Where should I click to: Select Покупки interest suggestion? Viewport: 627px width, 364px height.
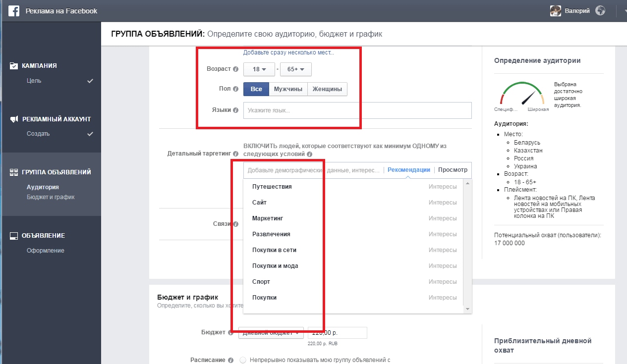pos(353,298)
